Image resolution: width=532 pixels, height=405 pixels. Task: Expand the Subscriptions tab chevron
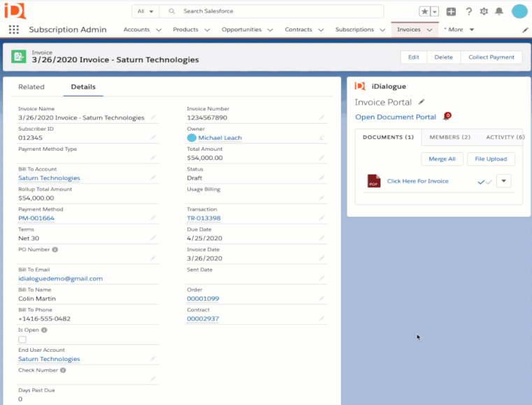click(382, 30)
